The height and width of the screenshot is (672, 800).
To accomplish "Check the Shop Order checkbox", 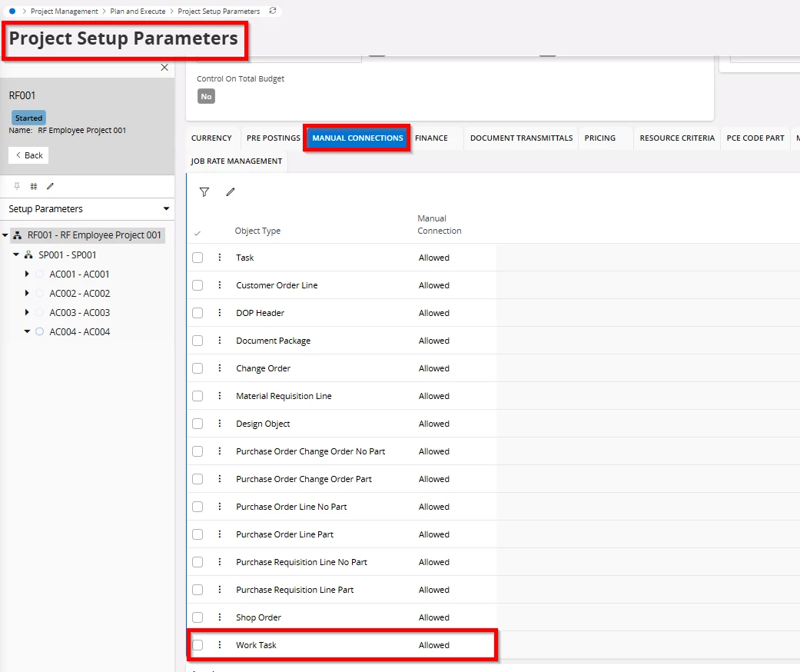I will click(198, 617).
